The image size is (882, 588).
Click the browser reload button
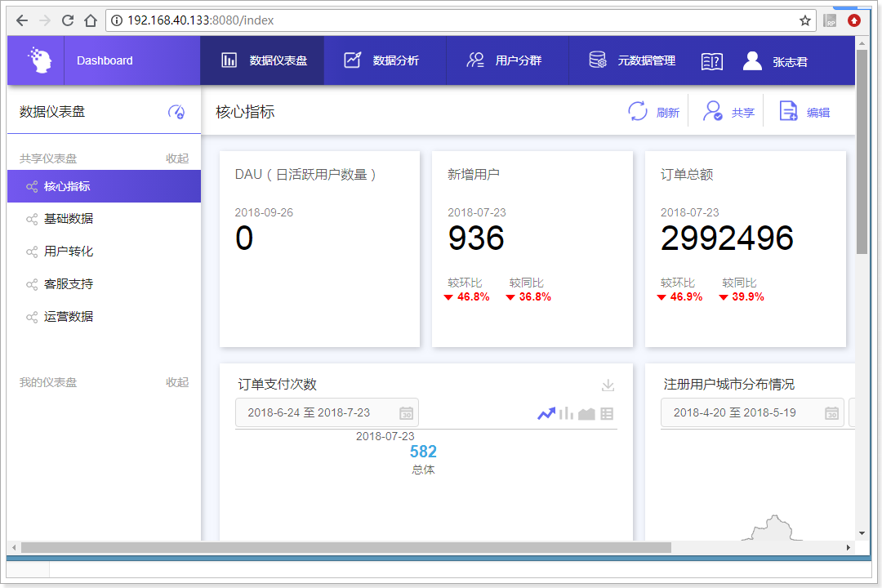[68, 20]
